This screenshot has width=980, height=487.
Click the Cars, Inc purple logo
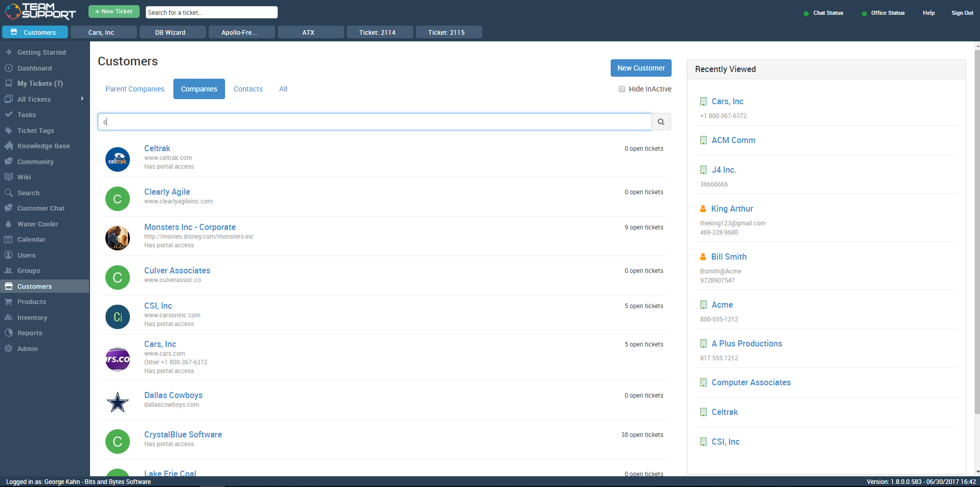click(x=118, y=359)
